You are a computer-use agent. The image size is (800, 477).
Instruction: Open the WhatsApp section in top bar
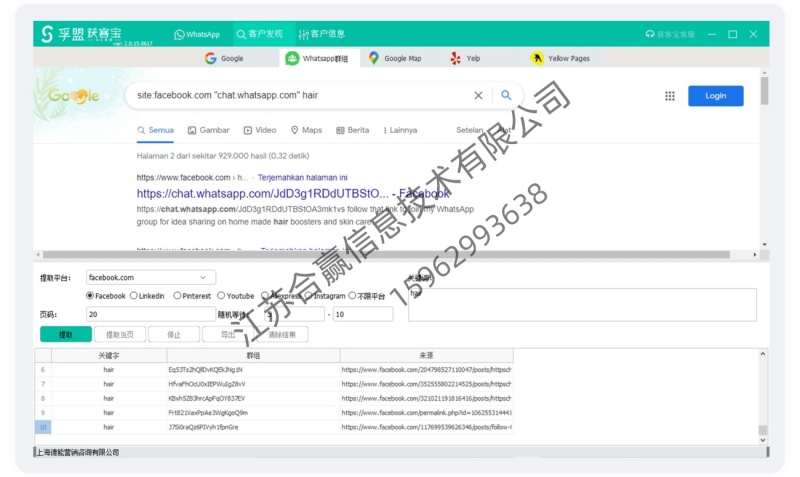197,35
